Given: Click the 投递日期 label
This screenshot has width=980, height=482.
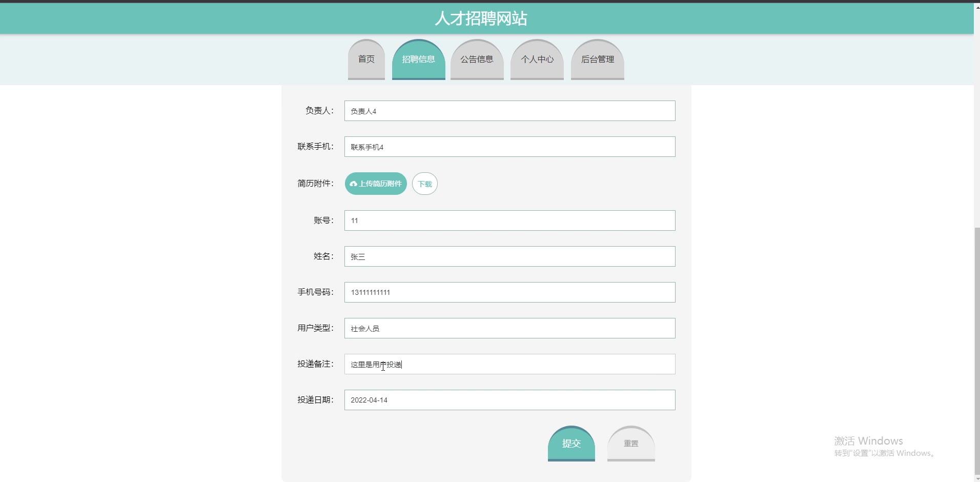Looking at the screenshot, I should click(x=315, y=400).
